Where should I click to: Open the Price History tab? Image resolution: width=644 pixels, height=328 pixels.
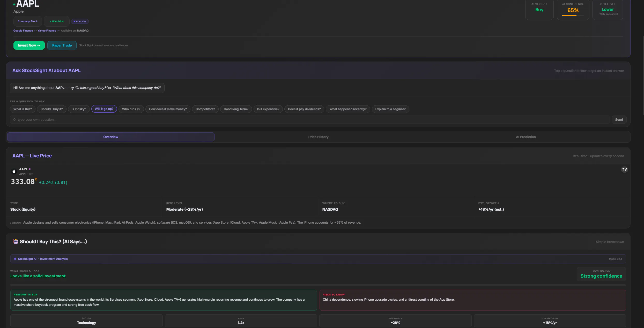[x=318, y=137]
